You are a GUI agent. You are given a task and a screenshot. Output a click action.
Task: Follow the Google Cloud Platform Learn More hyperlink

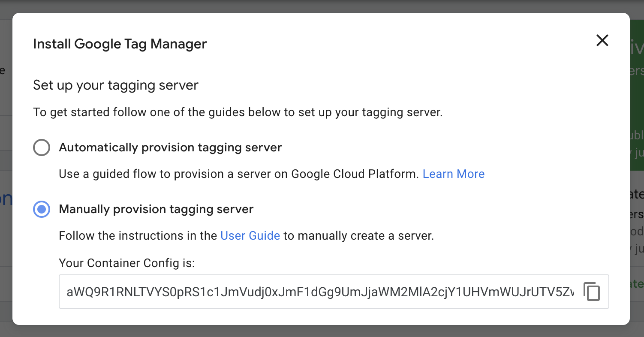coord(453,174)
